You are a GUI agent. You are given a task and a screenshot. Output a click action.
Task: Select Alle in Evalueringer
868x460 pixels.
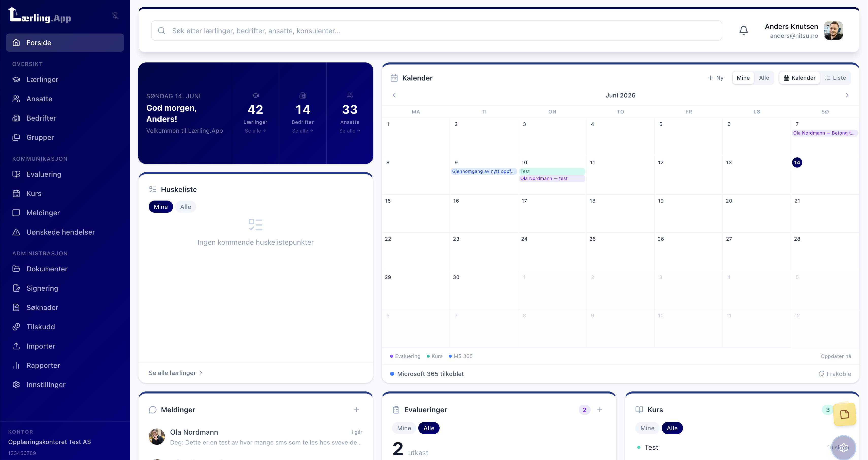(x=429, y=428)
